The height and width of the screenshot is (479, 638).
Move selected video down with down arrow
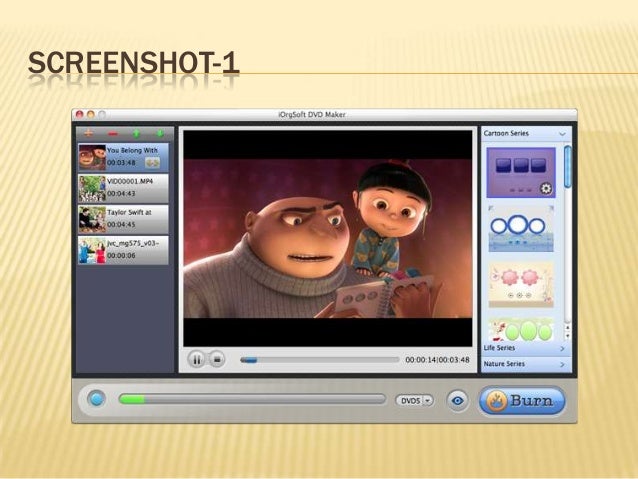[160, 133]
